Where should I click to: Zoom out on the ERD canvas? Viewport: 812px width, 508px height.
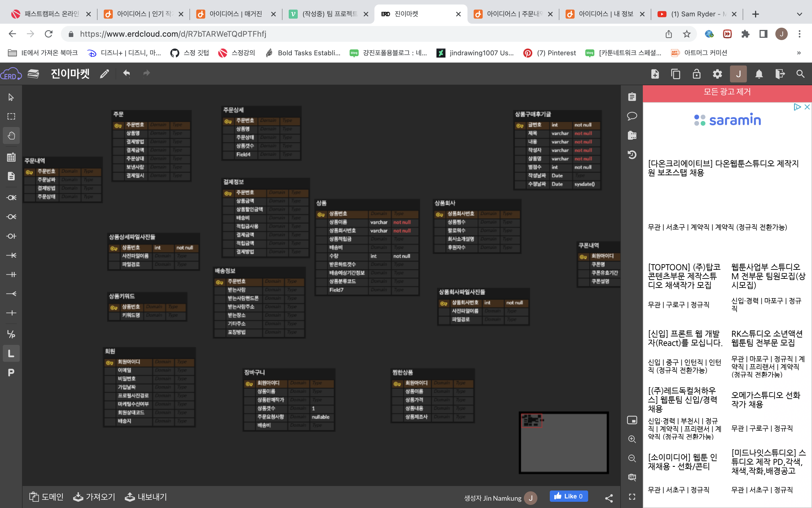click(x=632, y=458)
